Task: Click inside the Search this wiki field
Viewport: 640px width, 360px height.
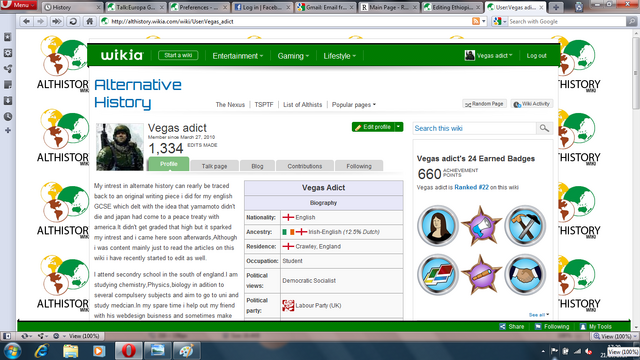Action: (474, 128)
